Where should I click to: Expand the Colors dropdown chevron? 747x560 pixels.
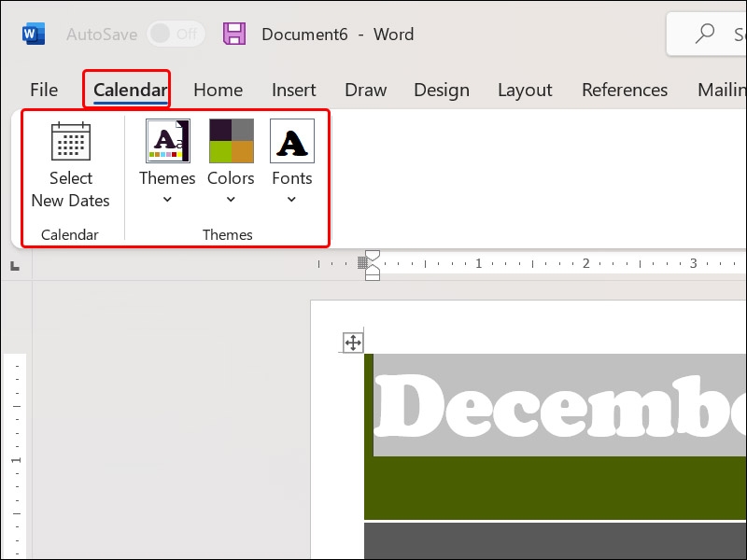pyautogui.click(x=231, y=200)
